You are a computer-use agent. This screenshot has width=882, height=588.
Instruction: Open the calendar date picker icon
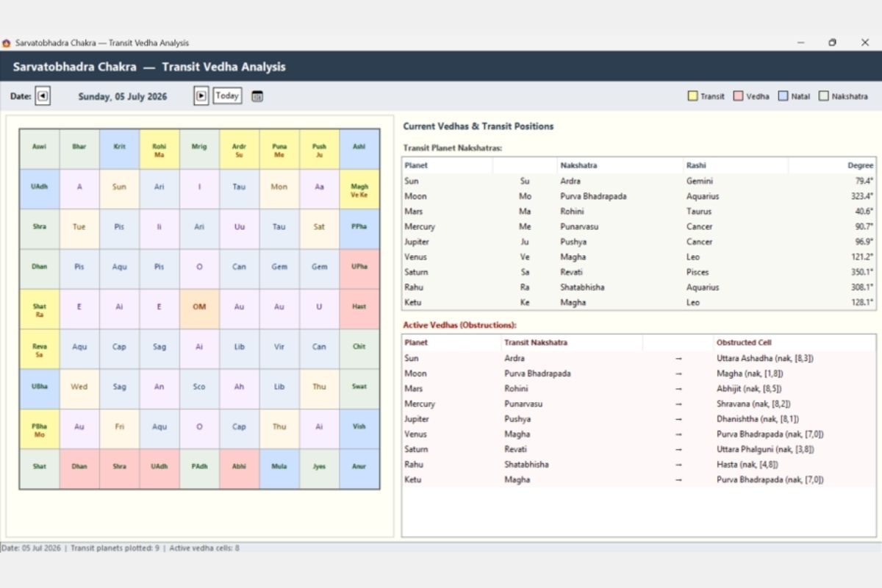coord(257,96)
